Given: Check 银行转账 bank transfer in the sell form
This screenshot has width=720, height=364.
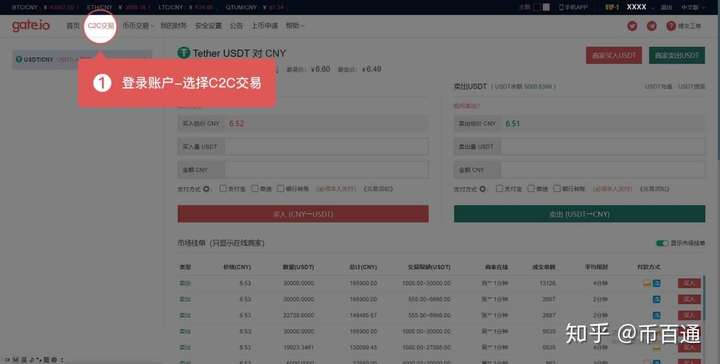Looking at the screenshot, I should 557,189.
